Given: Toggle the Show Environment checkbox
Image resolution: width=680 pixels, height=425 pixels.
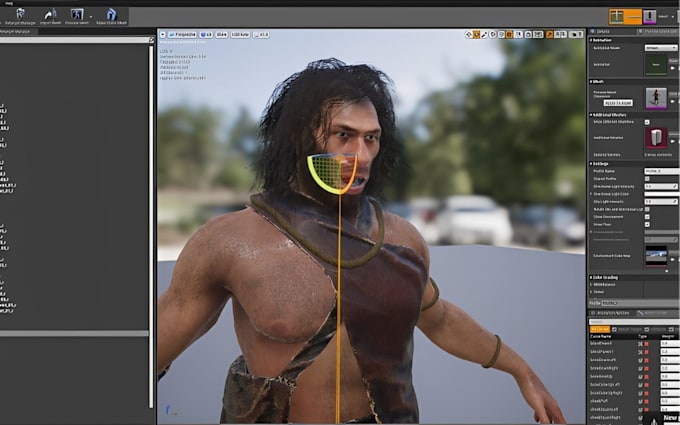Looking at the screenshot, I should coord(647,217).
